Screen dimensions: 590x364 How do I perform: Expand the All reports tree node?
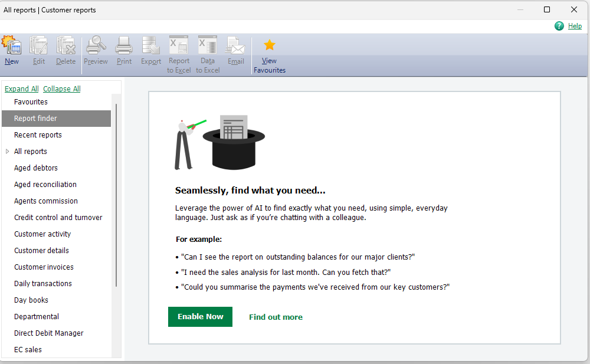pyautogui.click(x=7, y=151)
